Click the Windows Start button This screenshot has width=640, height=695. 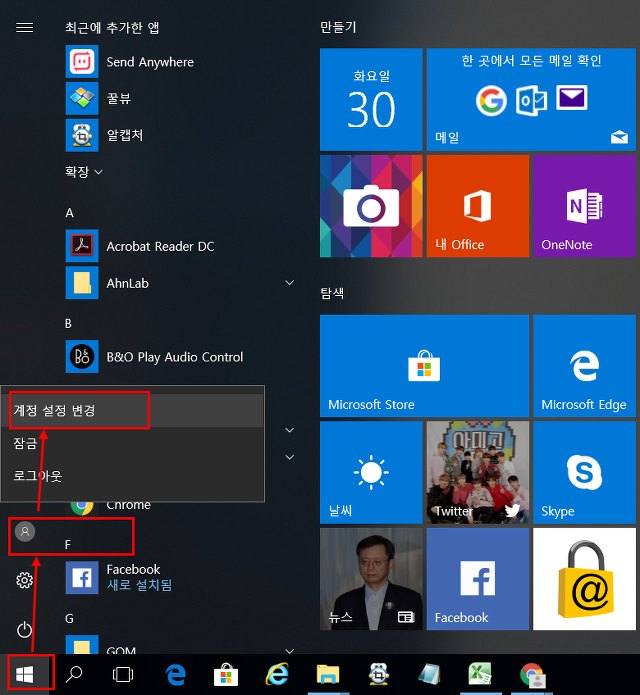coord(25,674)
